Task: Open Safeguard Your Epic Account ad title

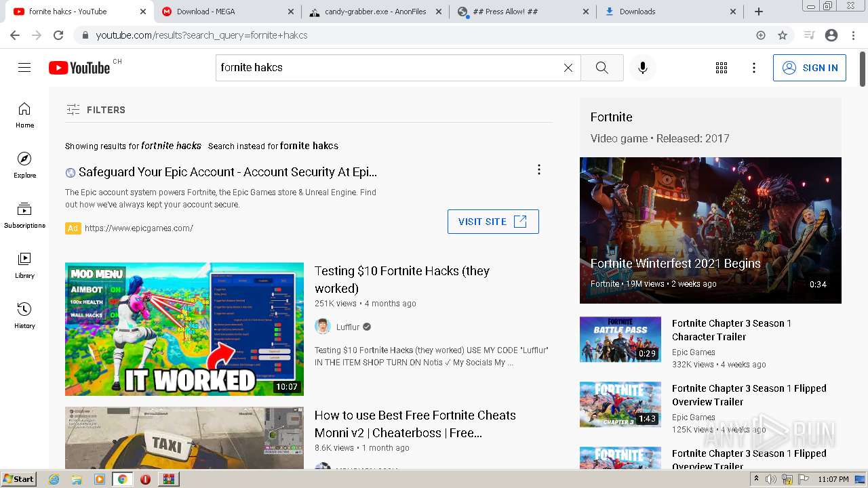Action: [x=228, y=172]
